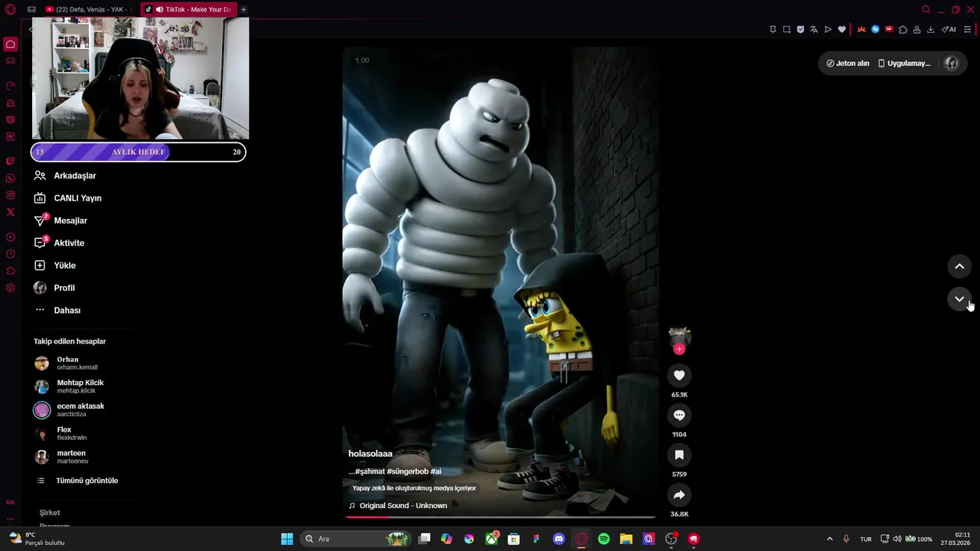Click Tümünü görüntüle to see all accounts

[x=87, y=481]
